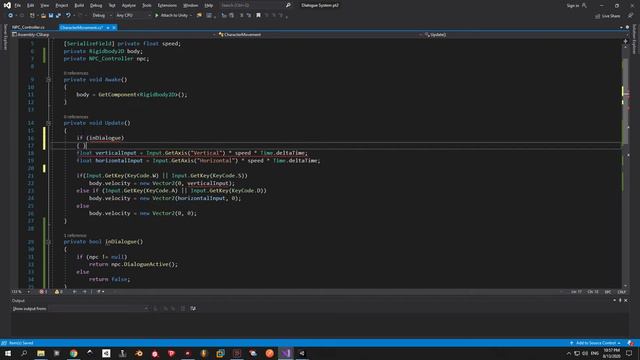Click the Windows Start button
Viewport: 640px width, 360px height.
[8, 353]
